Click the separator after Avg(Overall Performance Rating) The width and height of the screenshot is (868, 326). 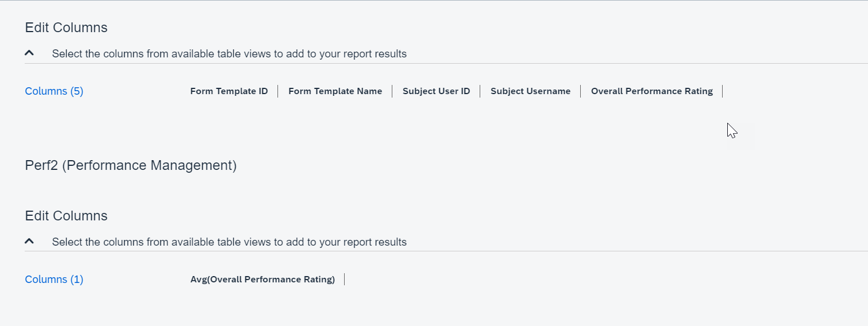(344, 280)
